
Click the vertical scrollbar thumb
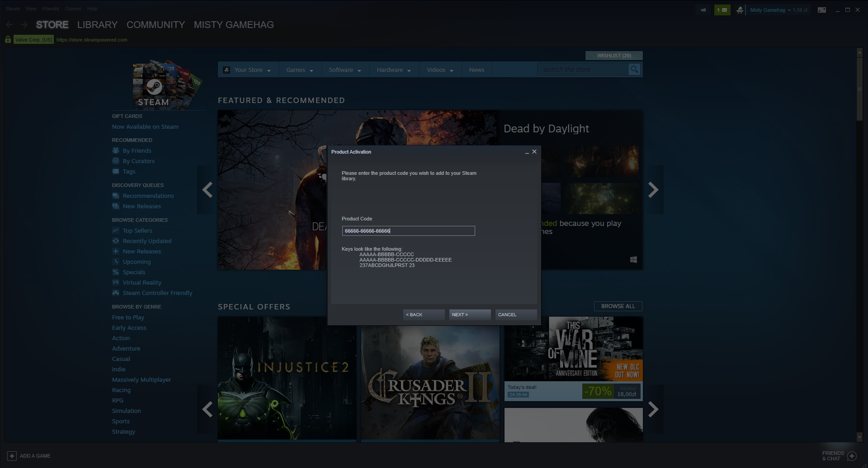point(860,89)
